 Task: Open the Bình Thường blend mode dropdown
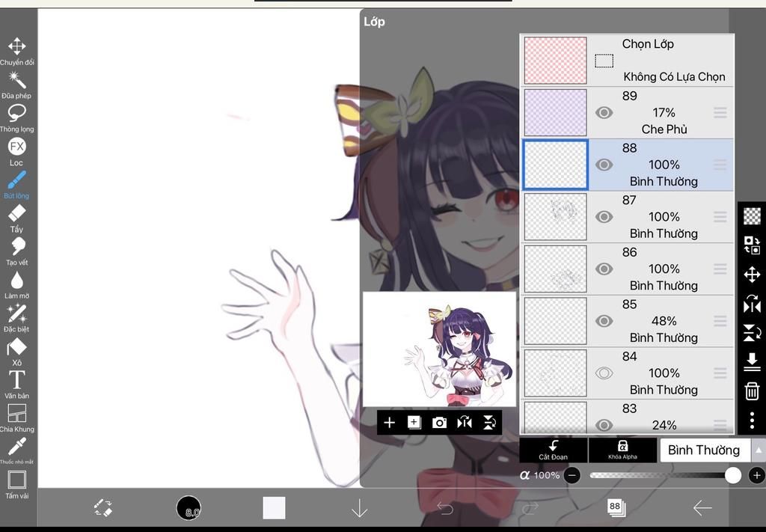click(x=704, y=450)
